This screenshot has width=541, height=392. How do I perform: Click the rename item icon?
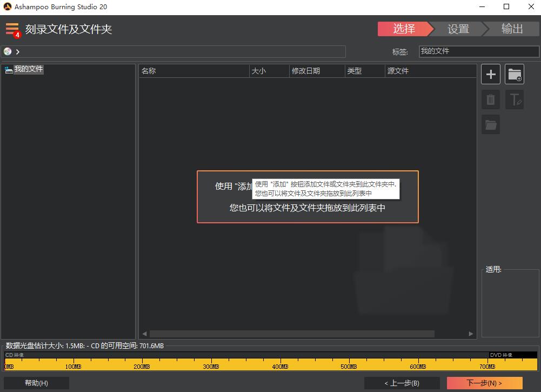coord(514,99)
